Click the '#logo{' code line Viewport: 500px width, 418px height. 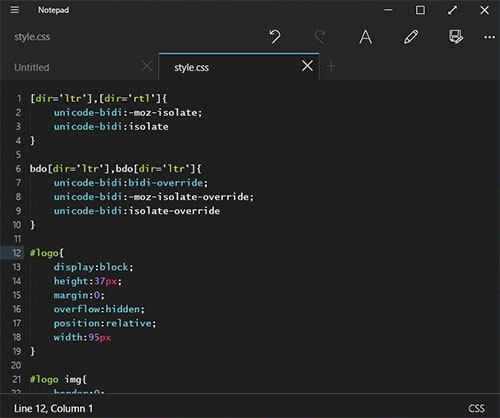tap(47, 253)
